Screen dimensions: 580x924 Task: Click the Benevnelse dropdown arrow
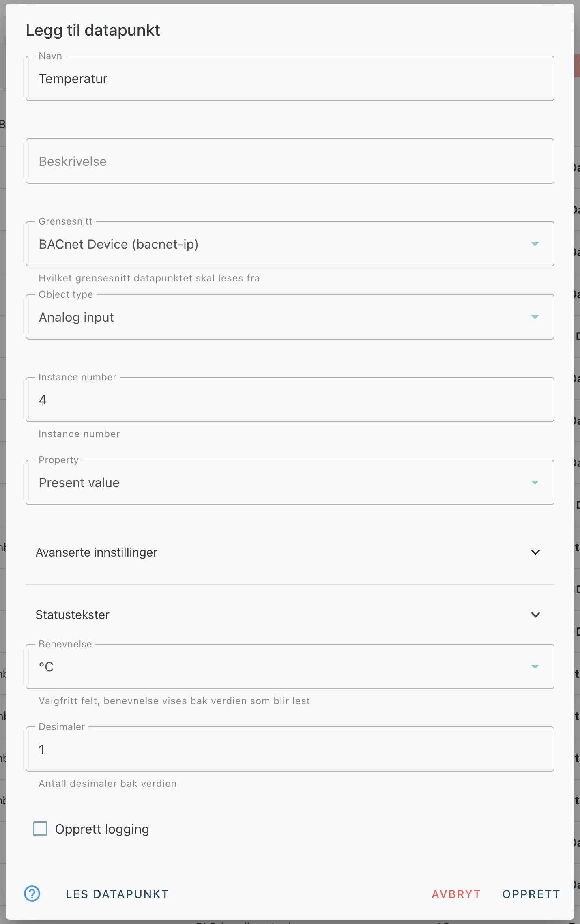(x=535, y=667)
